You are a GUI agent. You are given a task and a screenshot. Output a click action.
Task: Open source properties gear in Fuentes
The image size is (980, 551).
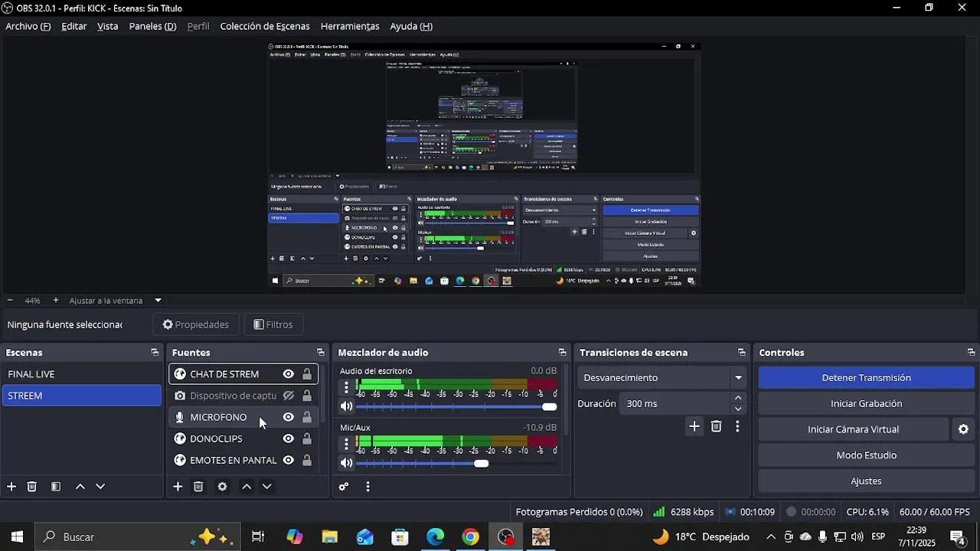tap(222, 487)
